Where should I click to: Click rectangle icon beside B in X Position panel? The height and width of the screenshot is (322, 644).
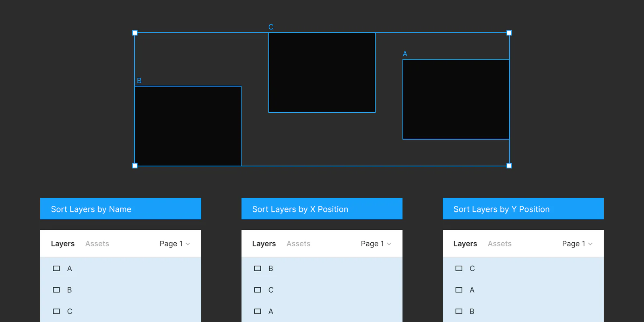click(x=258, y=268)
